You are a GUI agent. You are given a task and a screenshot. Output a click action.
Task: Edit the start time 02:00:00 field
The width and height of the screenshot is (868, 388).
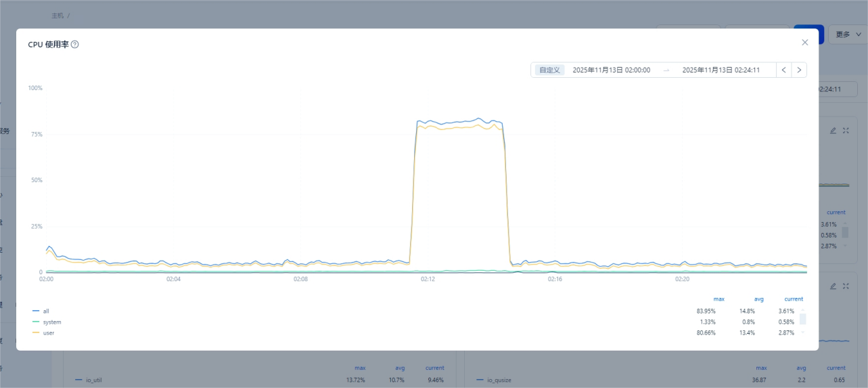pos(611,70)
